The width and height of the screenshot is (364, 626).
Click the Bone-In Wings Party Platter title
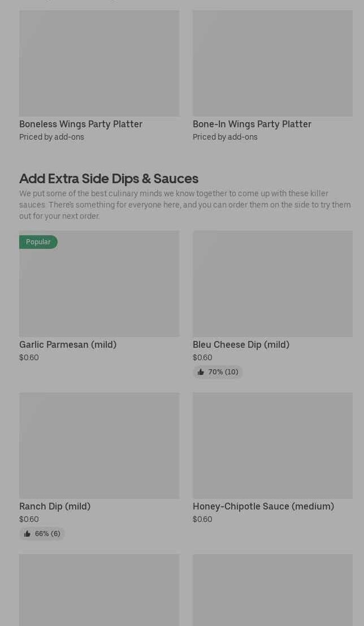(x=252, y=124)
